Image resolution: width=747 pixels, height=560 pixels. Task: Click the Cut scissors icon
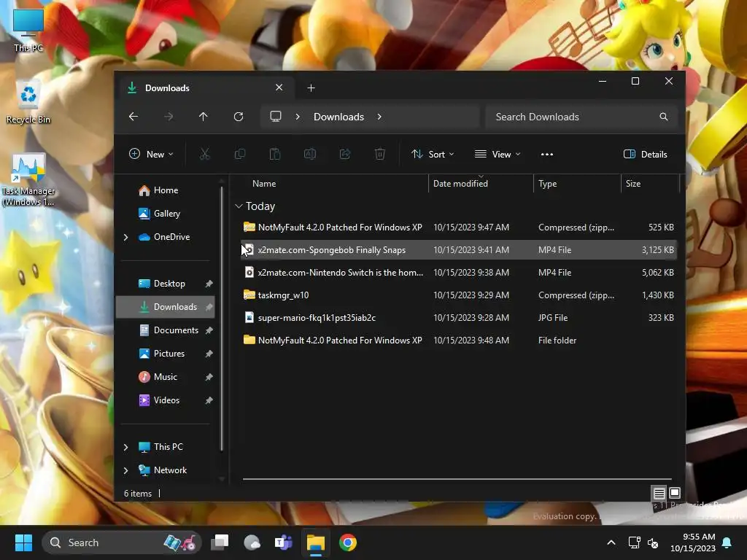204,155
